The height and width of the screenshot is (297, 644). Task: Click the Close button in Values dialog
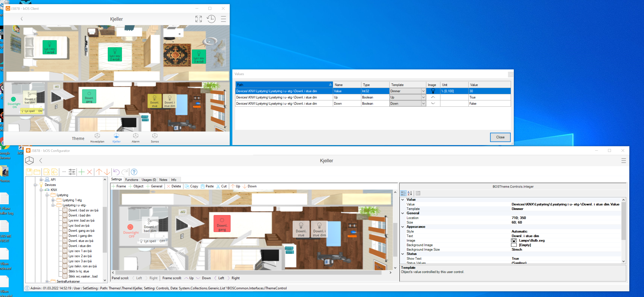(500, 137)
